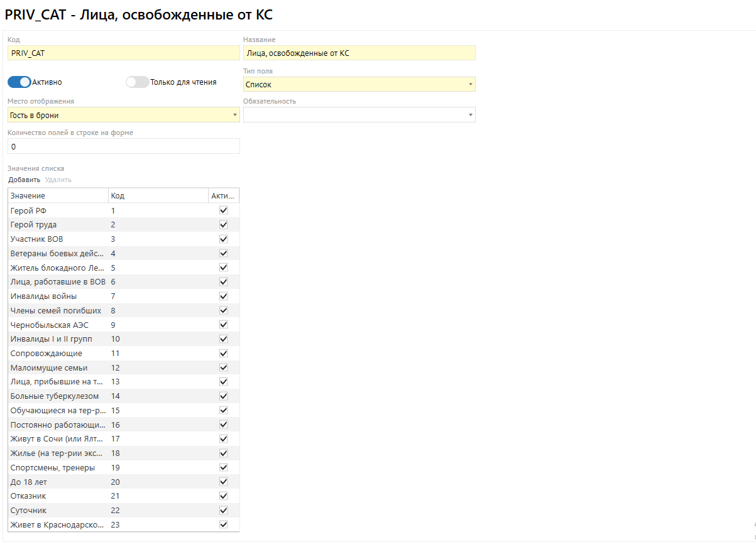The width and height of the screenshot is (756, 542).
Task: Click the Удалить button
Action: [58, 180]
